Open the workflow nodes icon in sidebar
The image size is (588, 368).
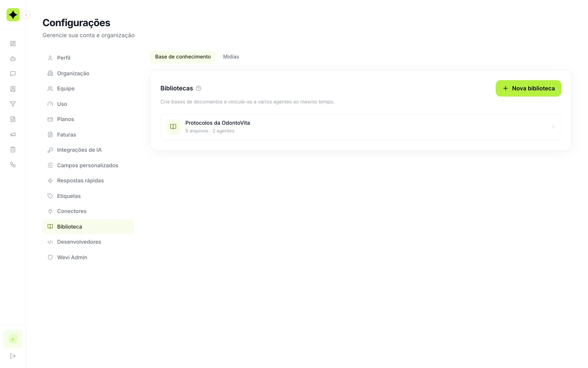pyautogui.click(x=13, y=164)
